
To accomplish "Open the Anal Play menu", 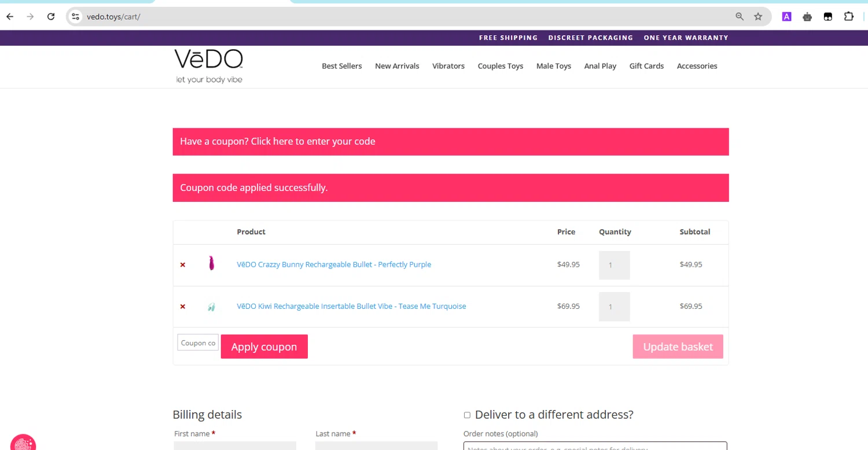I will [600, 66].
